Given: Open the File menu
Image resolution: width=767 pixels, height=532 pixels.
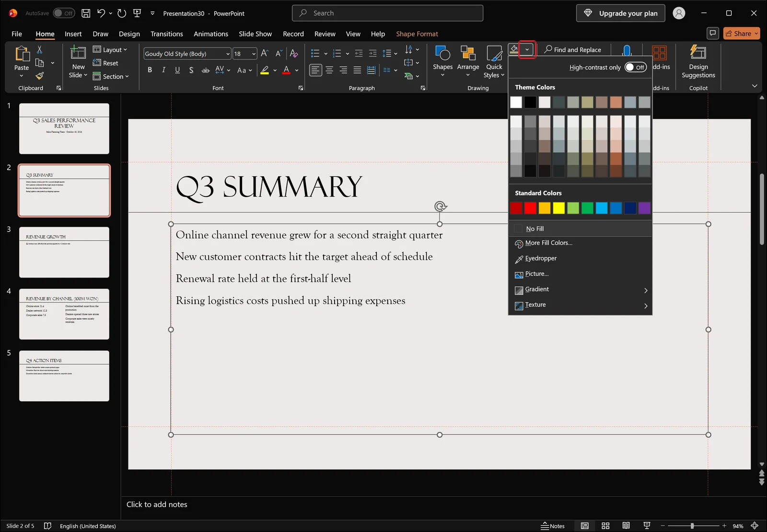Looking at the screenshot, I should point(17,34).
